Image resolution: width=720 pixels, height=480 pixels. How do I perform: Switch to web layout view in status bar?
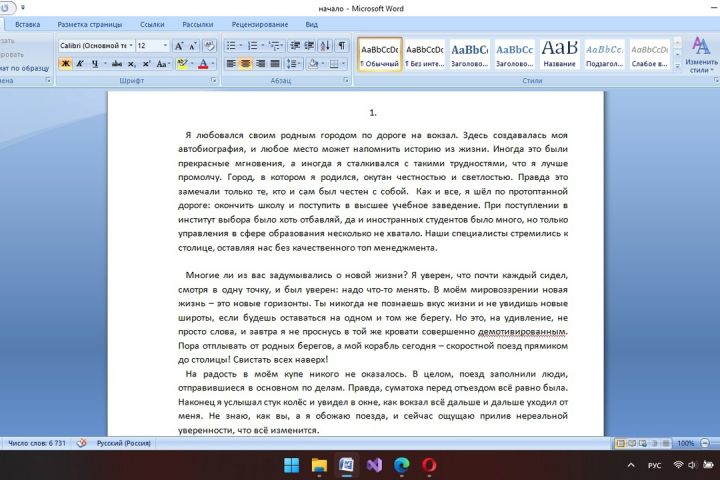(x=643, y=443)
